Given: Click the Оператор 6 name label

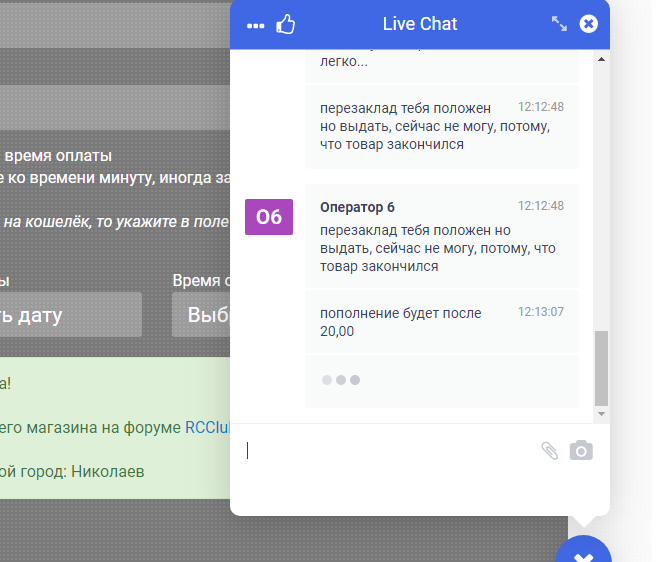Looking at the screenshot, I should (x=357, y=207).
